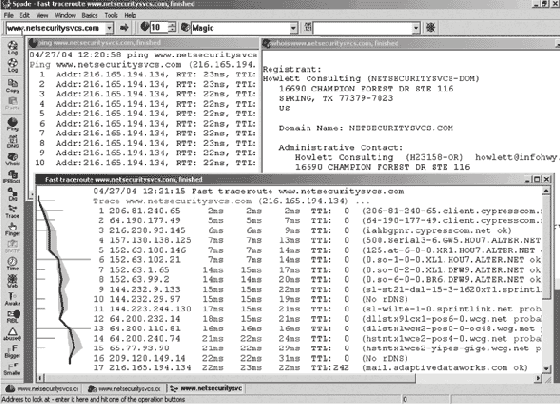This screenshot has width=560, height=404.
Task: Click the Copy icon in the left sidebar
Action: [12, 86]
